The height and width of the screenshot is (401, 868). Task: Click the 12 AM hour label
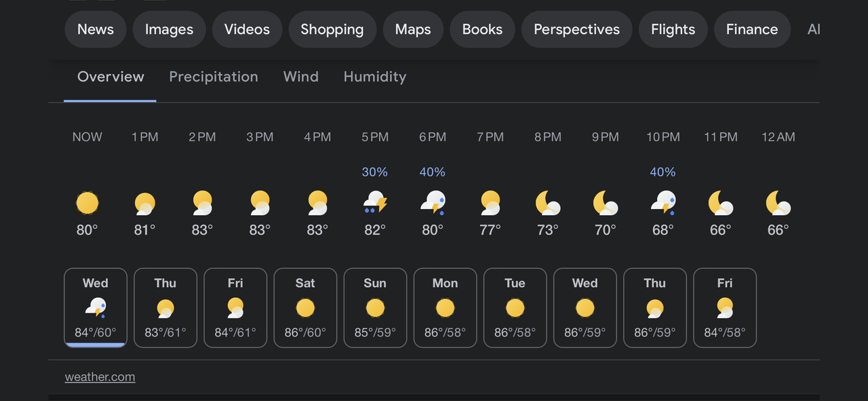tap(778, 137)
